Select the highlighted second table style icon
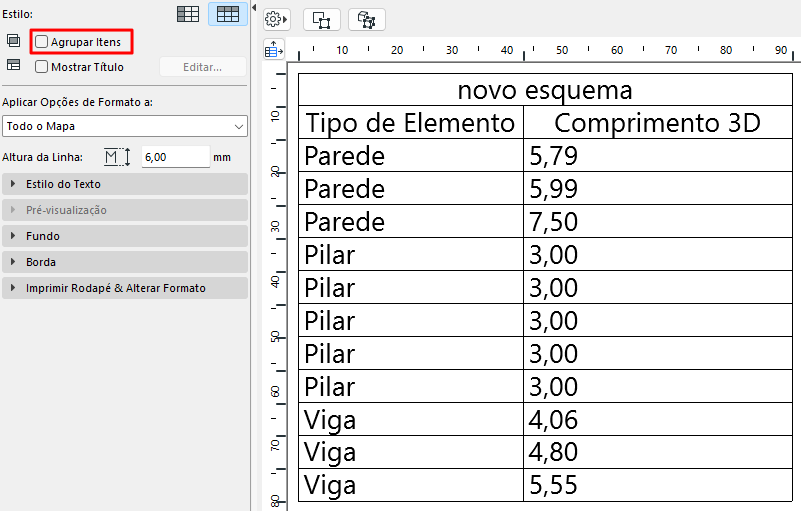Screen dimensions: 801x511 (227, 14)
